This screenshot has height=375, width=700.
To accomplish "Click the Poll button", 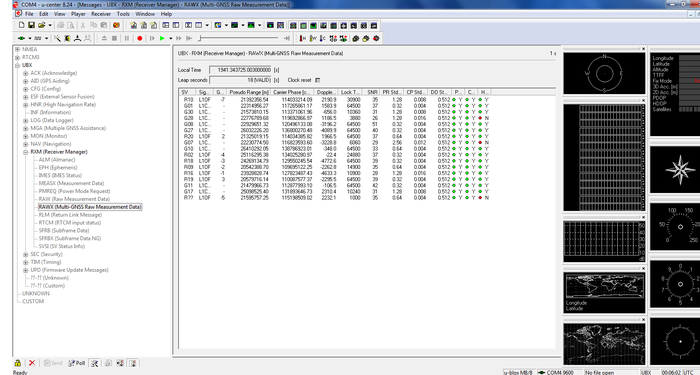I will [x=76, y=363].
